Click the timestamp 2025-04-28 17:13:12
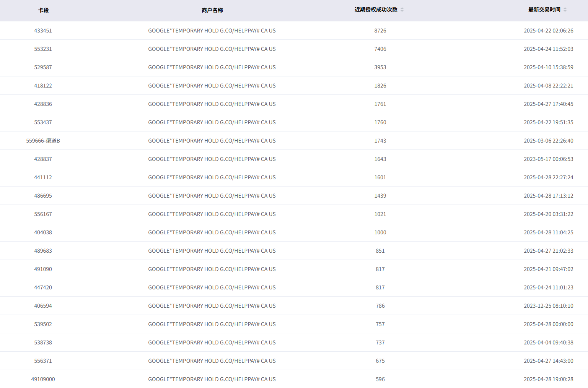588x388 pixels. 549,196
